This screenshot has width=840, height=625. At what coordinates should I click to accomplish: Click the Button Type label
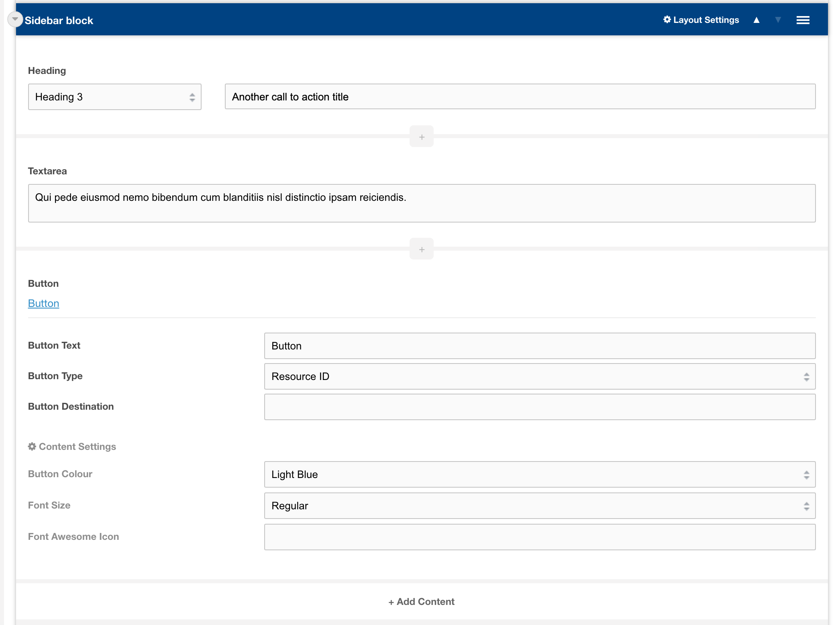pos(55,376)
